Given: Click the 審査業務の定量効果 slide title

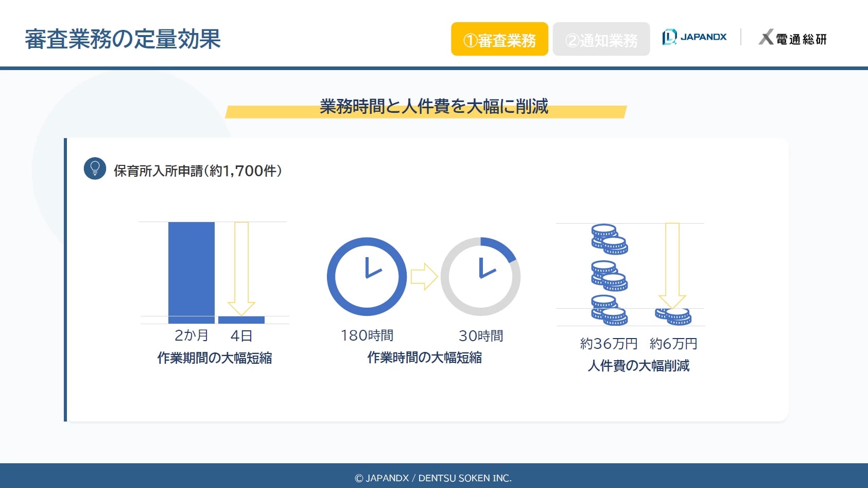Looking at the screenshot, I should 123,39.
